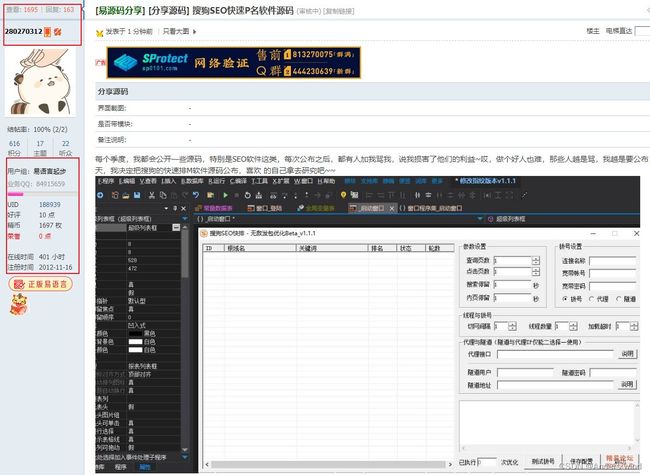This screenshot has height=475, width=650.
Task: Click the 电梯直达 input box
Action: click(x=643, y=31)
